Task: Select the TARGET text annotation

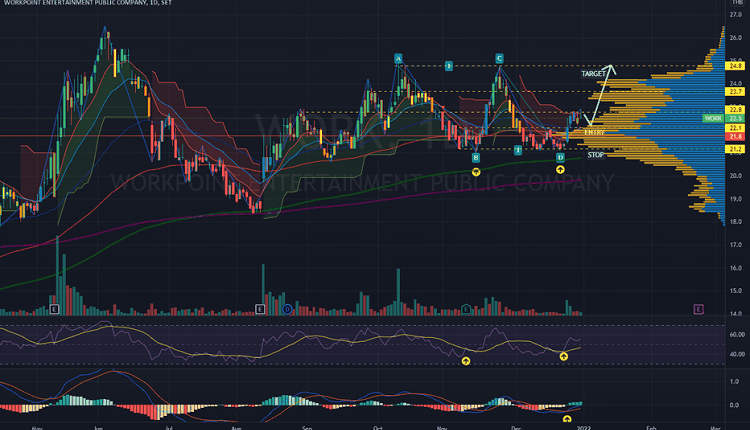Action: click(593, 74)
